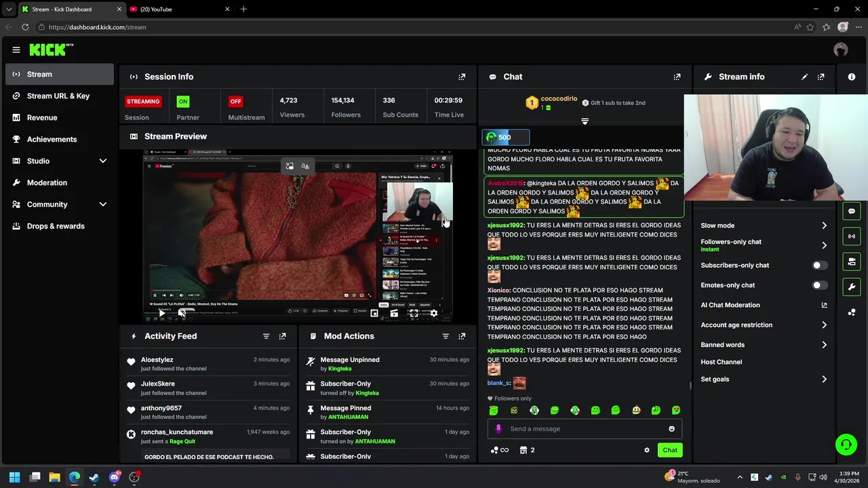Open ANTAHUAMAN link under Message Pinned
The image size is (868, 488).
[x=348, y=417]
